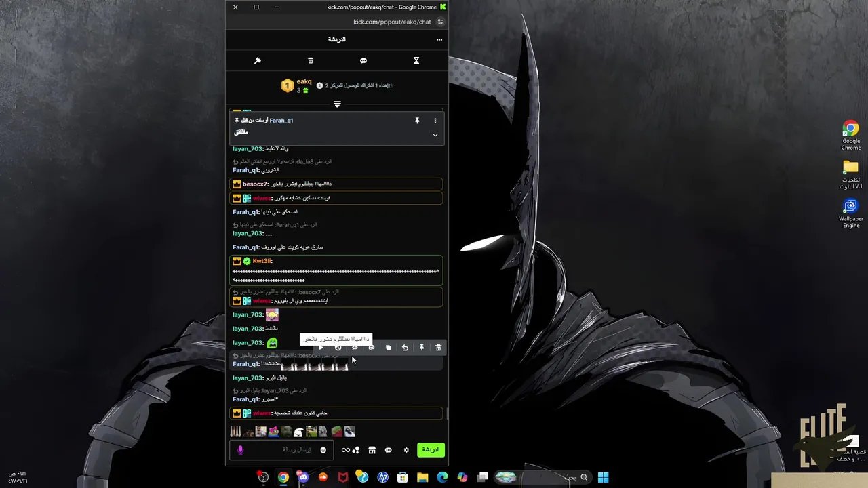Open McAfee from the taskbar

343,477
